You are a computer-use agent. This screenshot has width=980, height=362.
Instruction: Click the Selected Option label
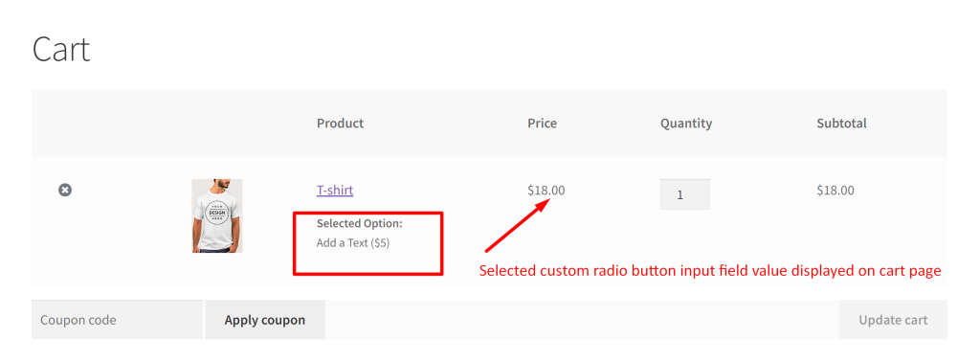tap(360, 223)
